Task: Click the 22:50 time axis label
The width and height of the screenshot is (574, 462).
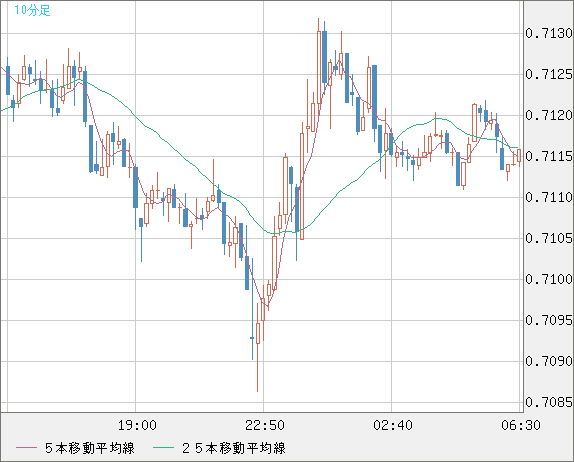Action: 265,425
